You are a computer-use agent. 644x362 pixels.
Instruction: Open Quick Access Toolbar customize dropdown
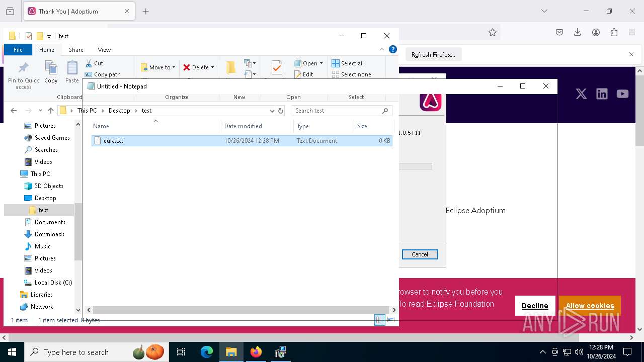49,36
